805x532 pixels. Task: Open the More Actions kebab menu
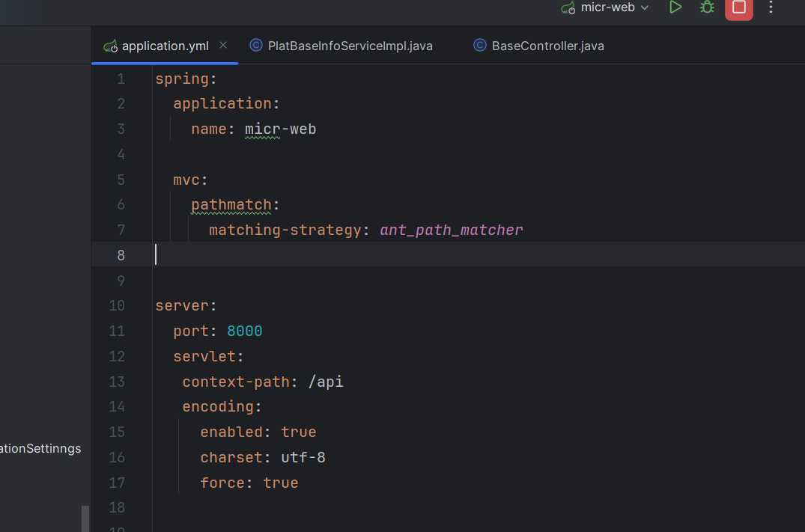click(x=771, y=7)
